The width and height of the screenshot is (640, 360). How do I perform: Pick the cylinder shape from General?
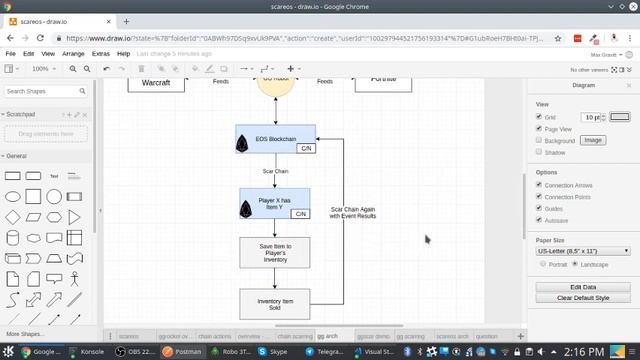(x=13, y=238)
